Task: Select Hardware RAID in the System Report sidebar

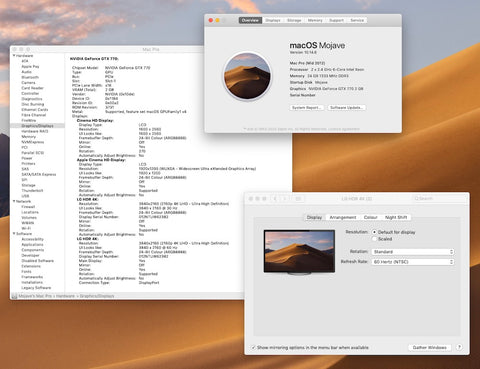Action: click(35, 131)
